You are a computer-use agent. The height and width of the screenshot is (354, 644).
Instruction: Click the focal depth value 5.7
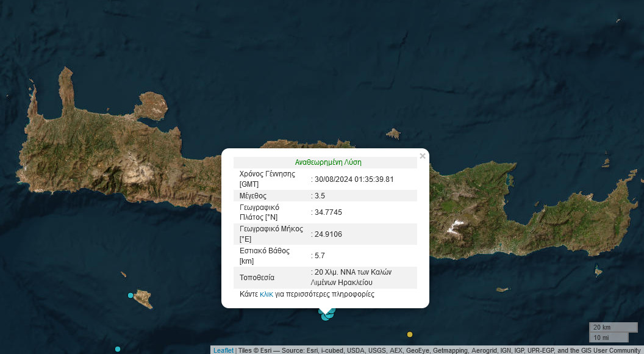point(320,256)
